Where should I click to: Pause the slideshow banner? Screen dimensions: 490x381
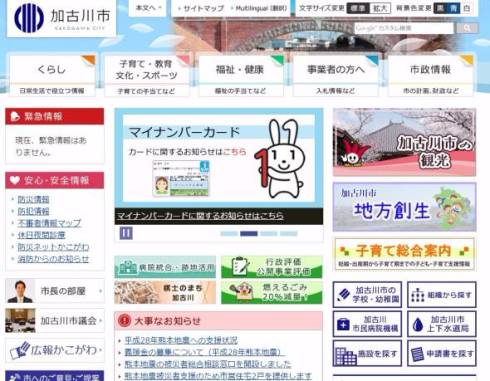pyautogui.click(x=126, y=233)
